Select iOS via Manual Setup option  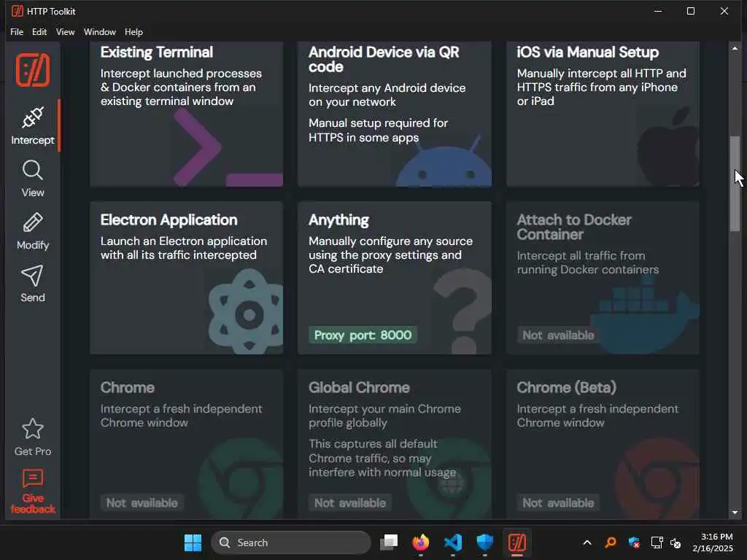[603, 114]
